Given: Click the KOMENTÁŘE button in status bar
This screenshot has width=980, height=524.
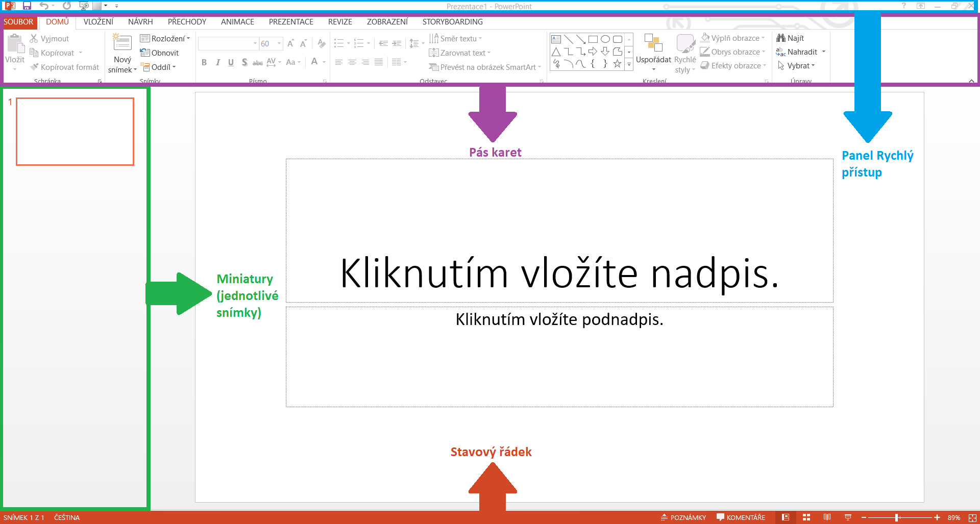Looking at the screenshot, I should 741,517.
